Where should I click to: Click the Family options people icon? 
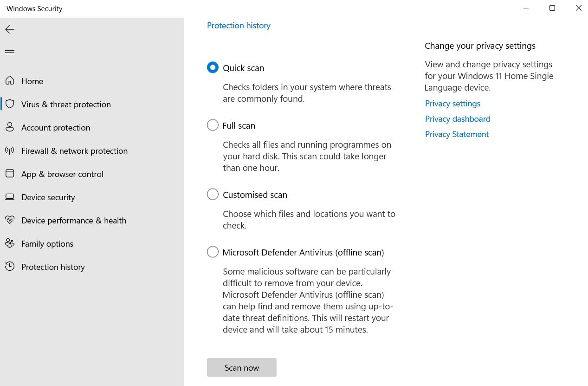click(10, 243)
